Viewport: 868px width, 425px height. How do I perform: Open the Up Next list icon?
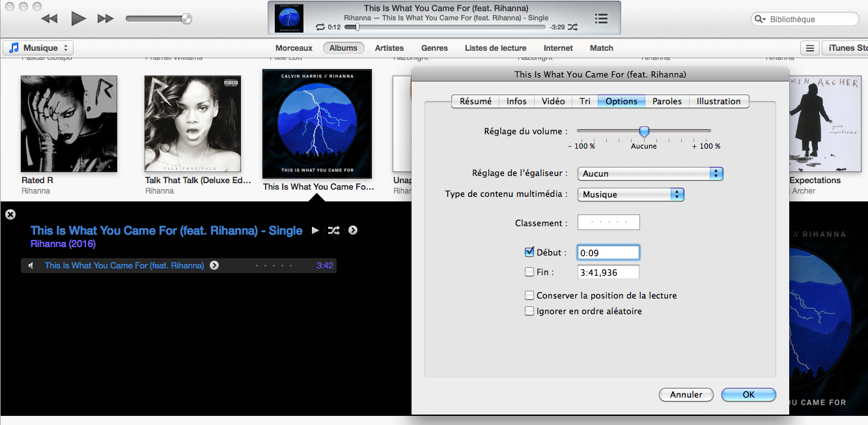click(601, 18)
